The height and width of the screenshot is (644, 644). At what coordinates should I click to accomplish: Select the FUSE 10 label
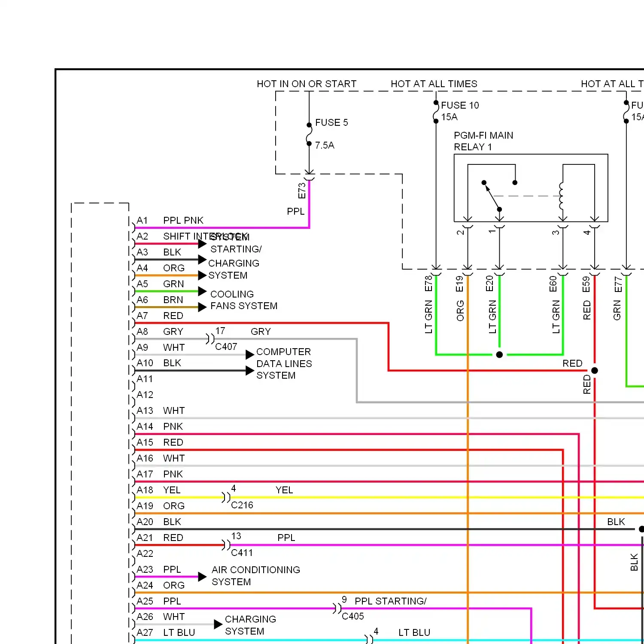pyautogui.click(x=460, y=105)
